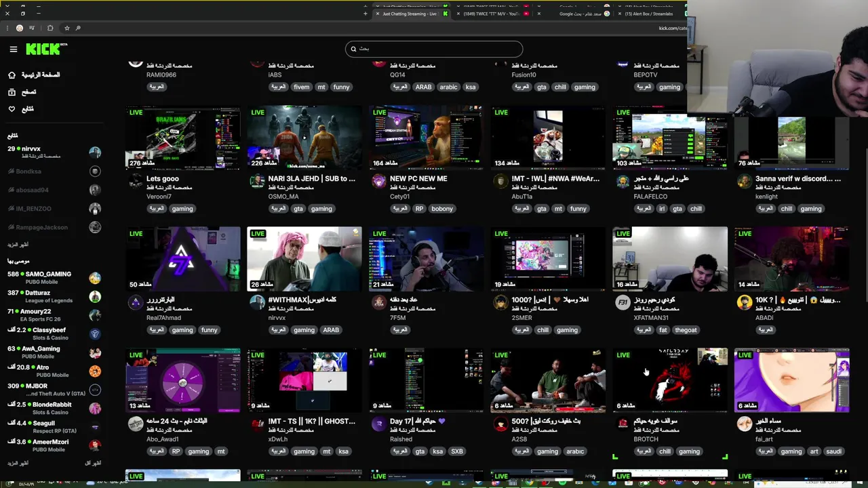
Task: Click kenlight channel name link
Action: pyautogui.click(x=767, y=197)
